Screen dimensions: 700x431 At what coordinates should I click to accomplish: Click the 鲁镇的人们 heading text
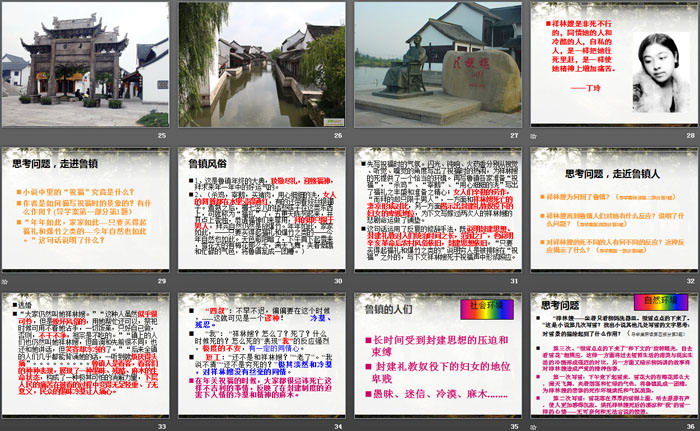pyautogui.click(x=390, y=309)
